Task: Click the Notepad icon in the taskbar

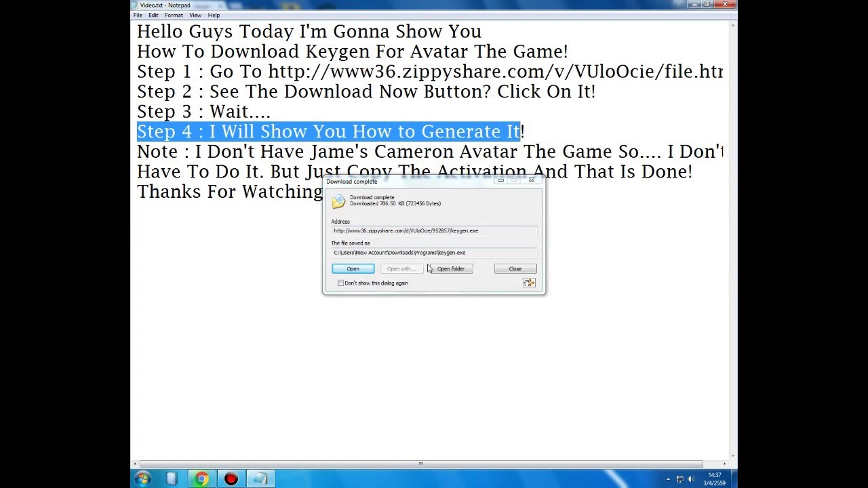Action: point(260,479)
